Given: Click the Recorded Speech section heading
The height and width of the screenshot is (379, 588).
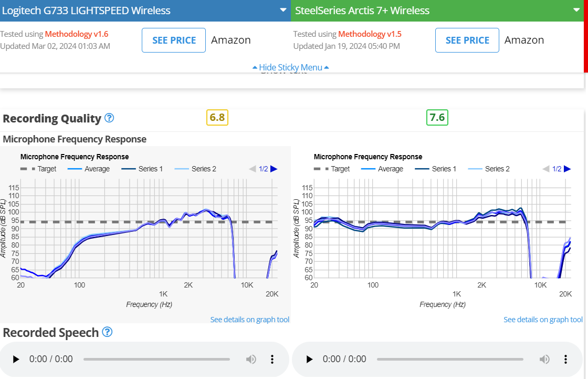Looking at the screenshot, I should coord(50,333).
